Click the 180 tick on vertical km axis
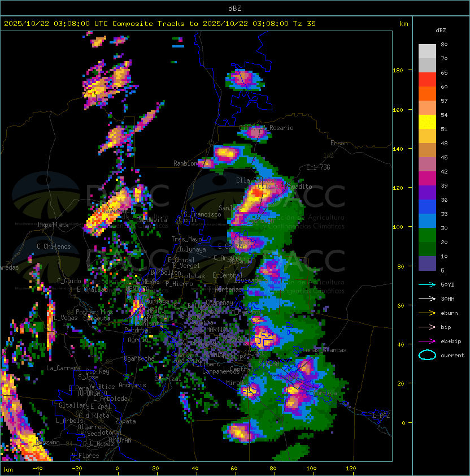 398,71
